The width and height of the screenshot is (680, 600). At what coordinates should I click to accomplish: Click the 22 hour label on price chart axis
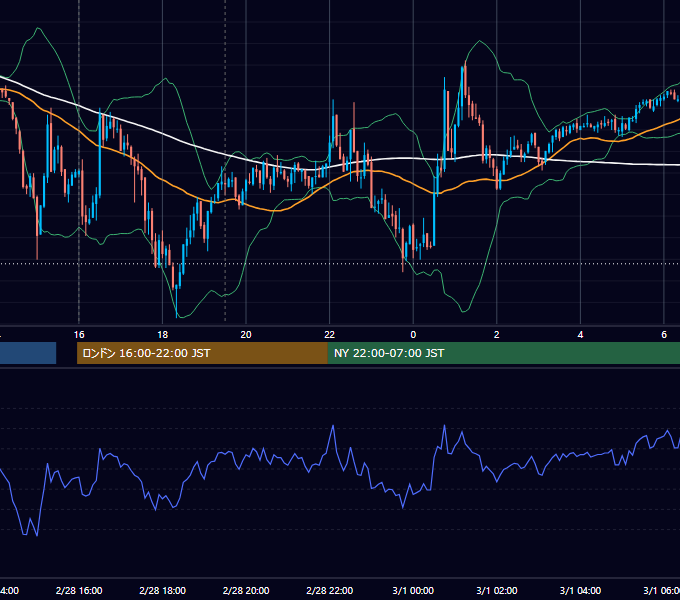point(330,334)
